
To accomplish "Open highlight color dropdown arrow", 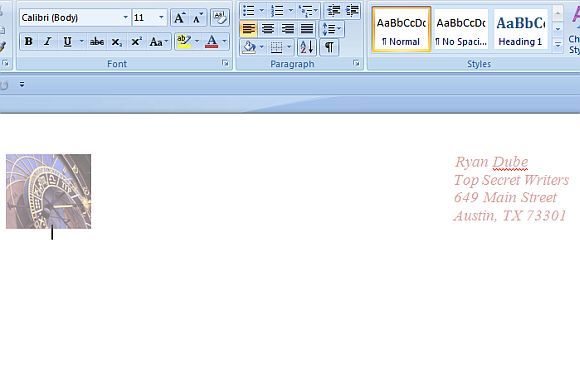I will [197, 41].
